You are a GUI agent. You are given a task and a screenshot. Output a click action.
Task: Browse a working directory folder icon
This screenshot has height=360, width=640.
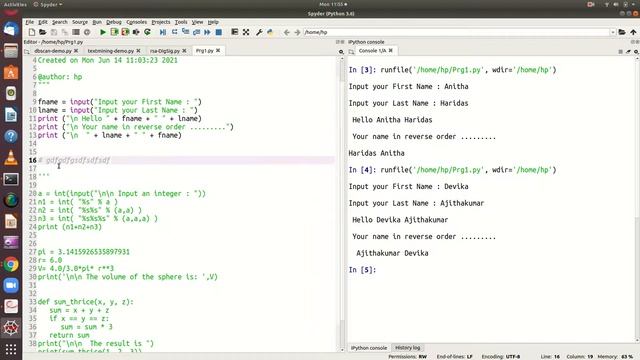622,32
